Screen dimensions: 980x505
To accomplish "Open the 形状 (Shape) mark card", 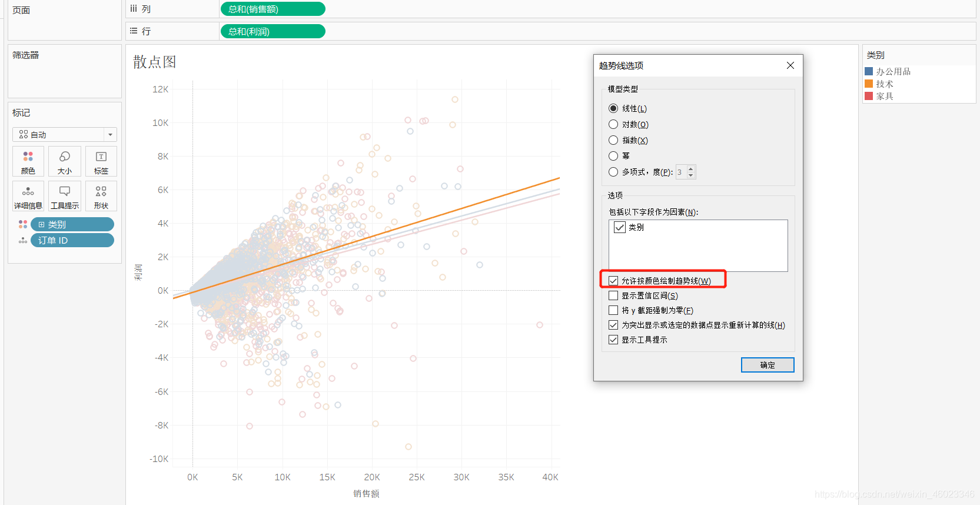I will tap(101, 196).
